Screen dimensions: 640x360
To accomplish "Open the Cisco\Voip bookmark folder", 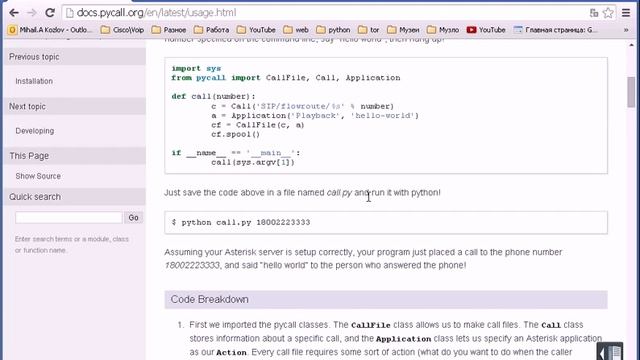I will tap(122, 30).
